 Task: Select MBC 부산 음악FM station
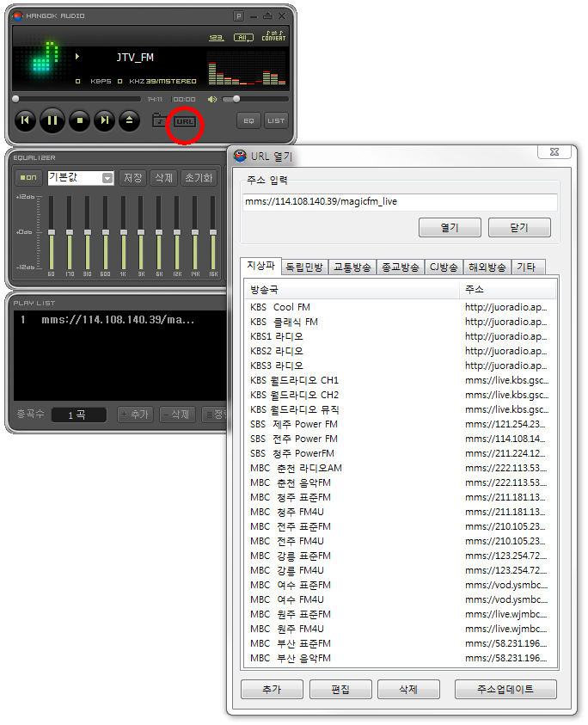click(401, 659)
